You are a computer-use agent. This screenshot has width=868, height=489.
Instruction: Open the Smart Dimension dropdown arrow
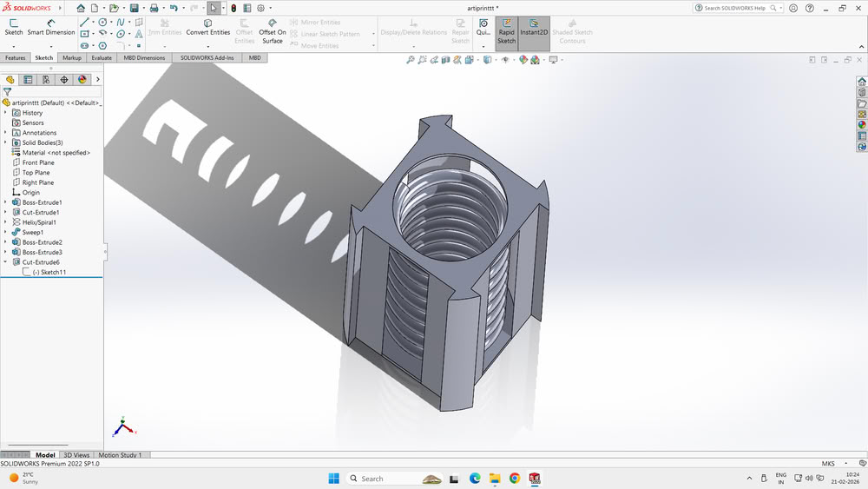pyautogui.click(x=51, y=47)
